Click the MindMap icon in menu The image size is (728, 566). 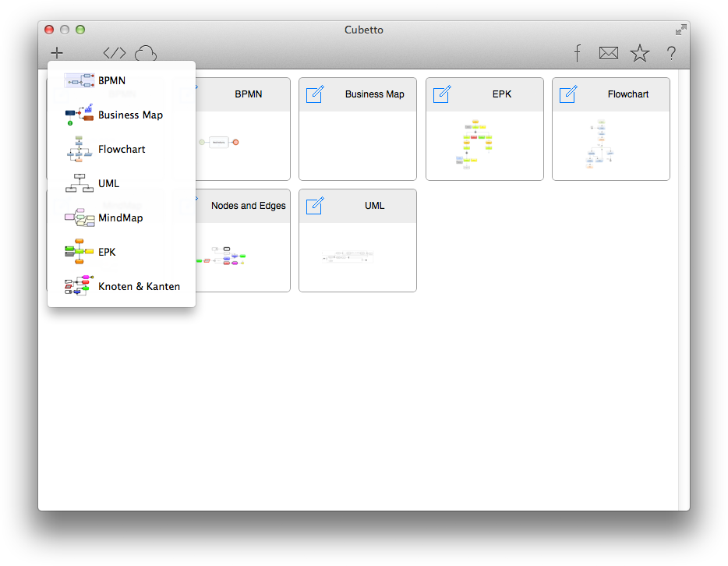click(80, 218)
